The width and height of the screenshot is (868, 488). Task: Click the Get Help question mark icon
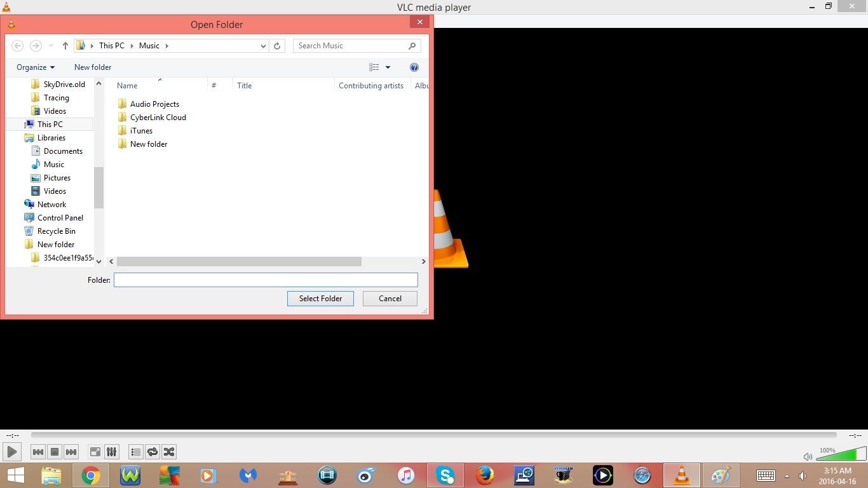point(414,67)
